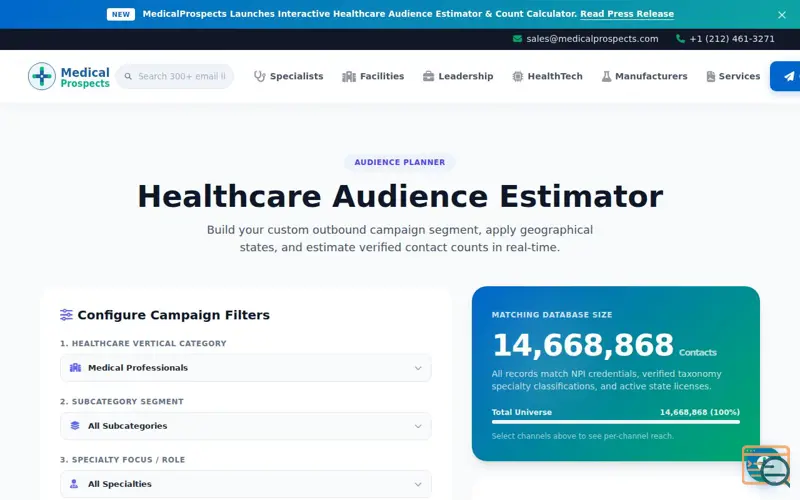Open the All Specialties dropdown
Screen dimensions: 800x500
(245, 484)
